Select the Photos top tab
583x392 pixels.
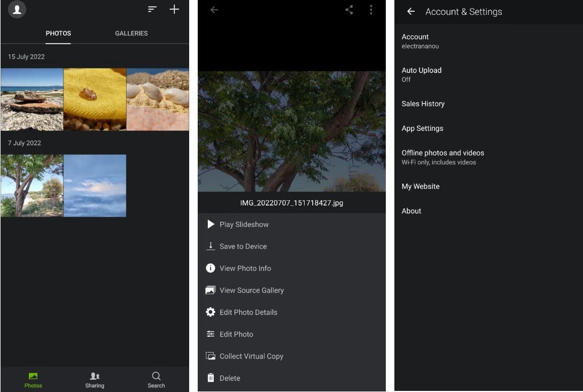58,33
